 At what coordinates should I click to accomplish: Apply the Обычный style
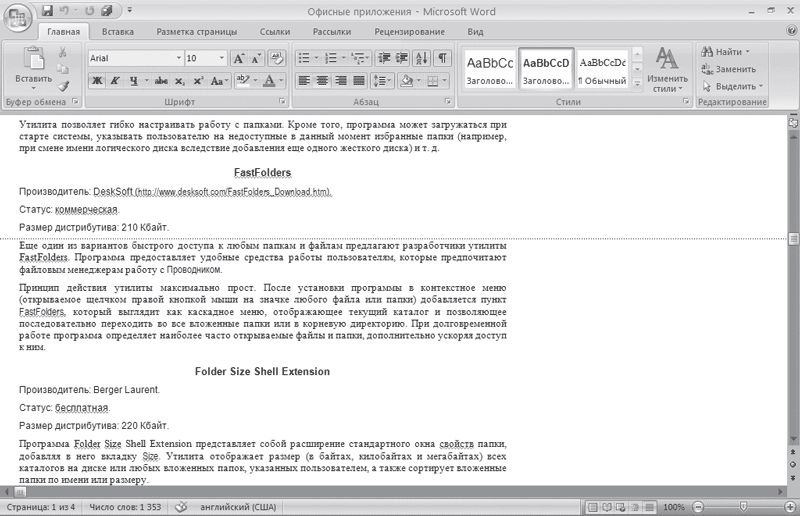point(603,70)
